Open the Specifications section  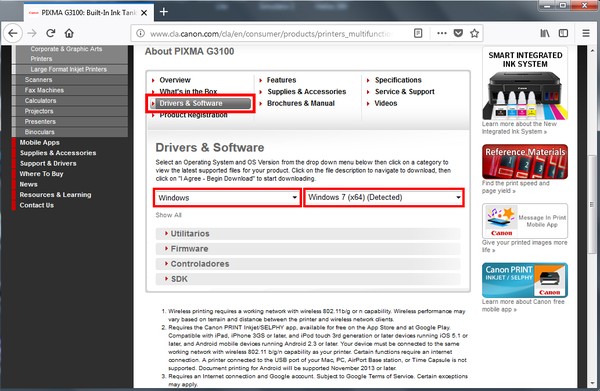(x=398, y=80)
